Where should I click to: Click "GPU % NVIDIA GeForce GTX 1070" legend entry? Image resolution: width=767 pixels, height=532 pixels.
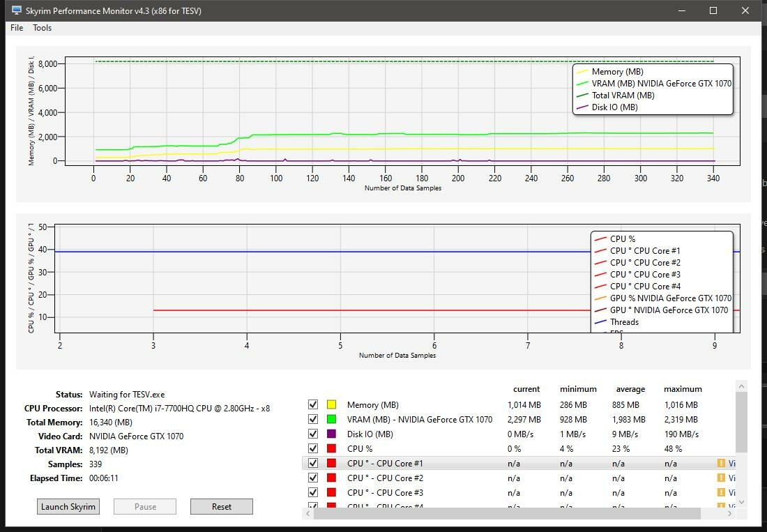(671, 298)
